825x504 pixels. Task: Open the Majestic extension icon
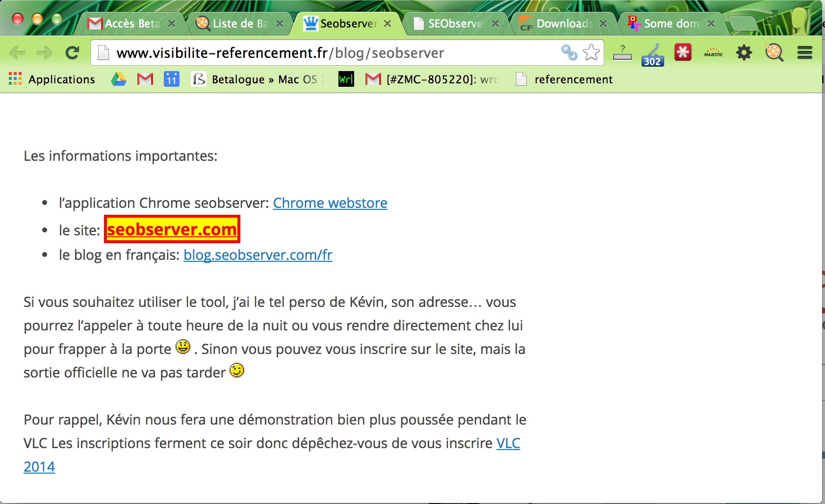pos(713,53)
